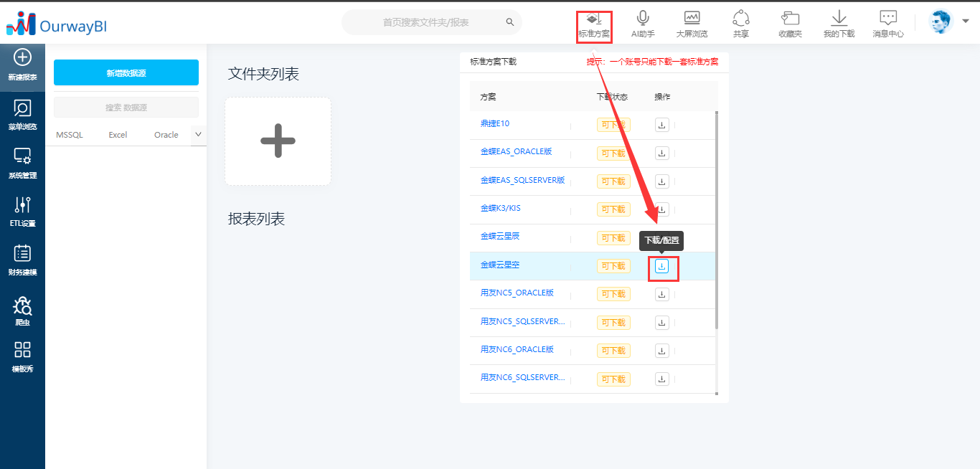
Task: Focus the 搜索 数据源 input box
Action: tap(126, 108)
